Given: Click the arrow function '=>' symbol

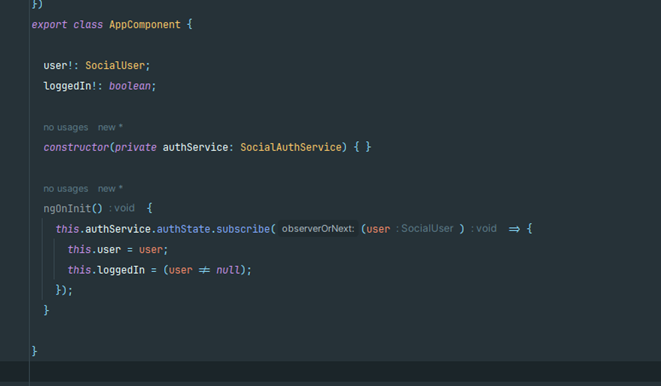Looking at the screenshot, I should pos(514,229).
